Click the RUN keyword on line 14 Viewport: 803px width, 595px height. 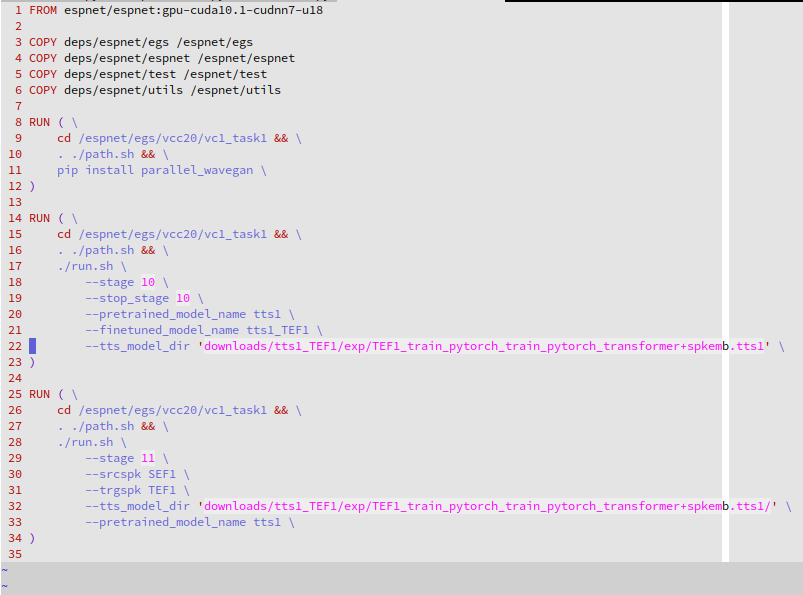39,218
